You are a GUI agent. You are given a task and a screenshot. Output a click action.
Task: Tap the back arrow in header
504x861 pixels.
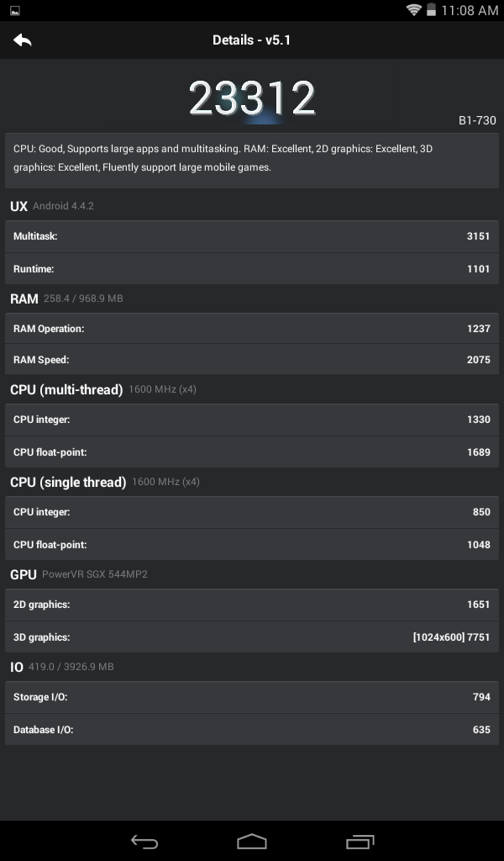click(23, 40)
